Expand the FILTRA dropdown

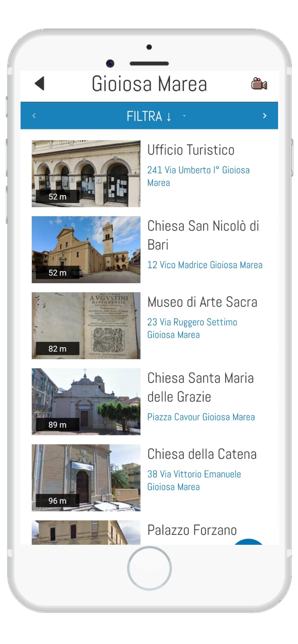[x=149, y=116]
